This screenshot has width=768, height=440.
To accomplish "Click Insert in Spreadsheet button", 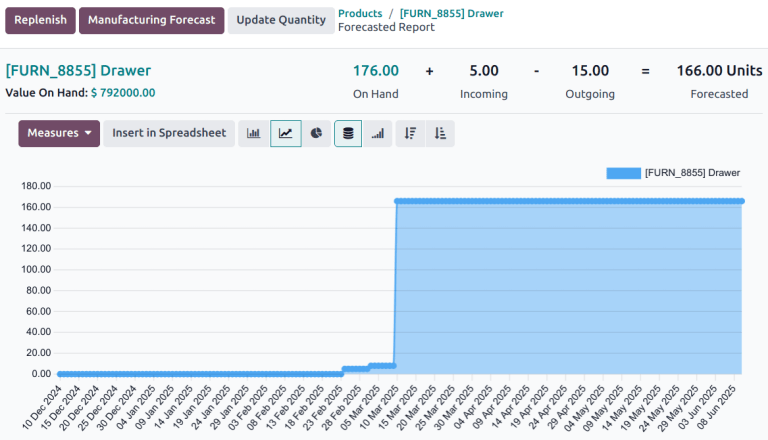I will [x=169, y=133].
